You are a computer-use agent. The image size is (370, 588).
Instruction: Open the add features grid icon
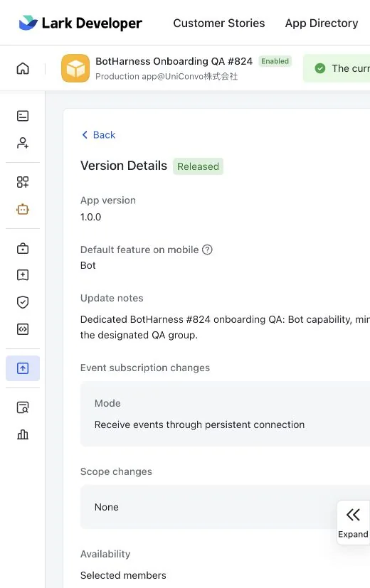23,182
